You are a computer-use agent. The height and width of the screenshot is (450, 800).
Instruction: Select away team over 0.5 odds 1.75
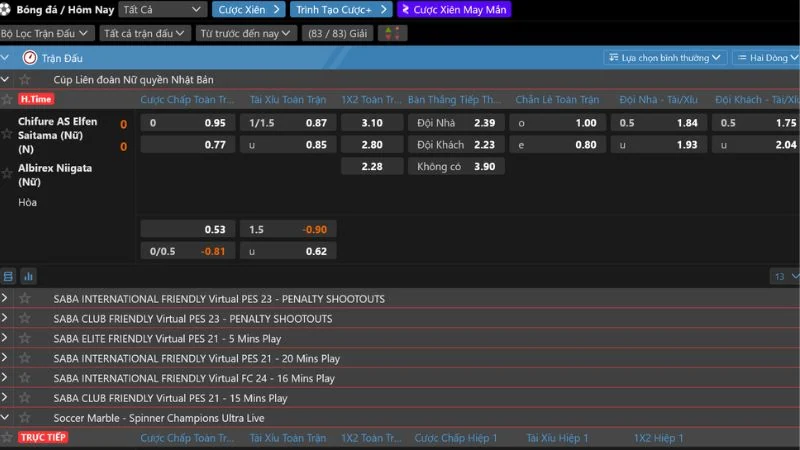(756, 123)
